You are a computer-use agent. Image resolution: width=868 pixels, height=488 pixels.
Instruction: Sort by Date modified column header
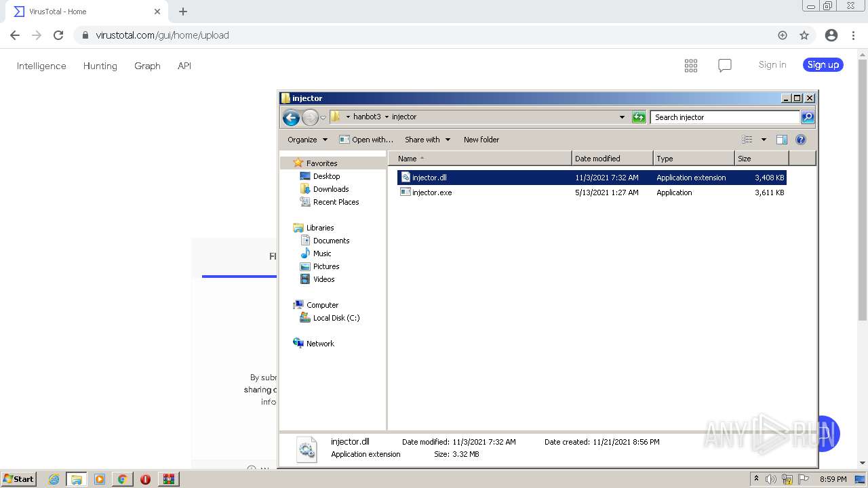point(612,159)
